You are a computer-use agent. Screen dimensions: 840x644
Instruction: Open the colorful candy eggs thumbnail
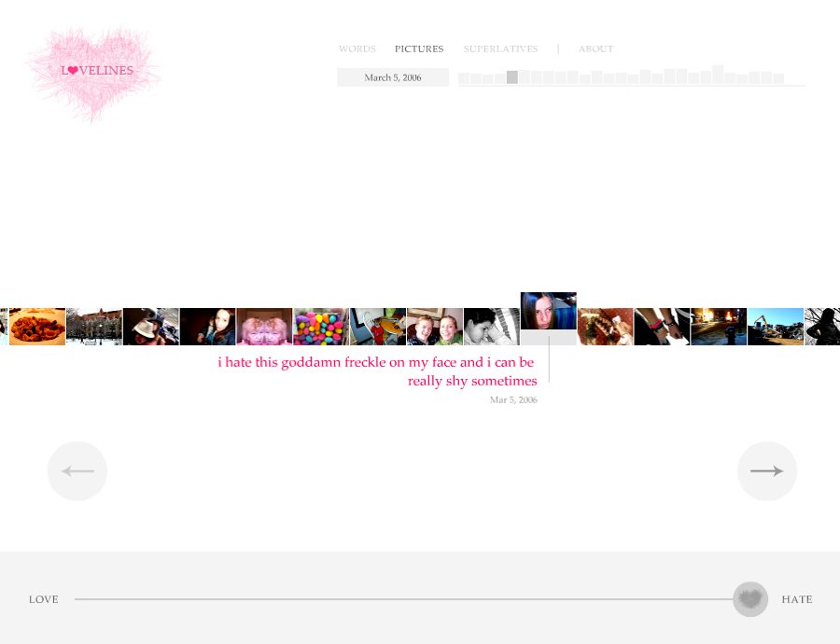(x=321, y=327)
